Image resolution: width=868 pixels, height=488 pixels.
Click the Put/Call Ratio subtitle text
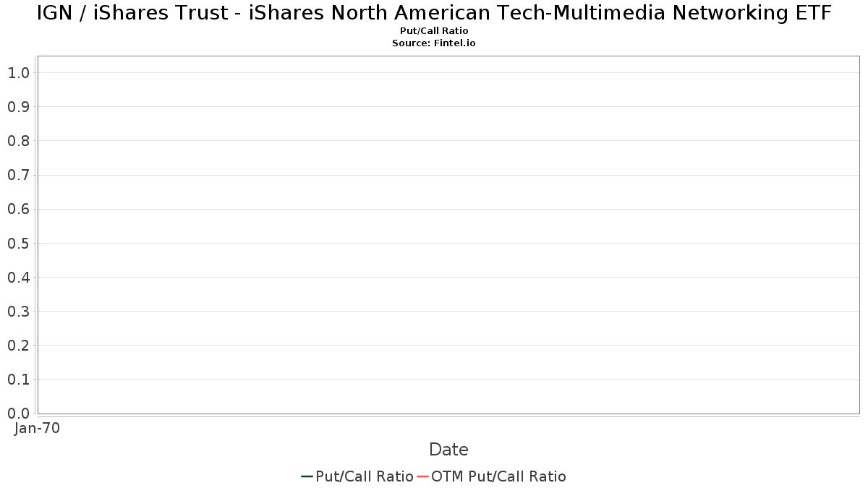click(x=434, y=31)
